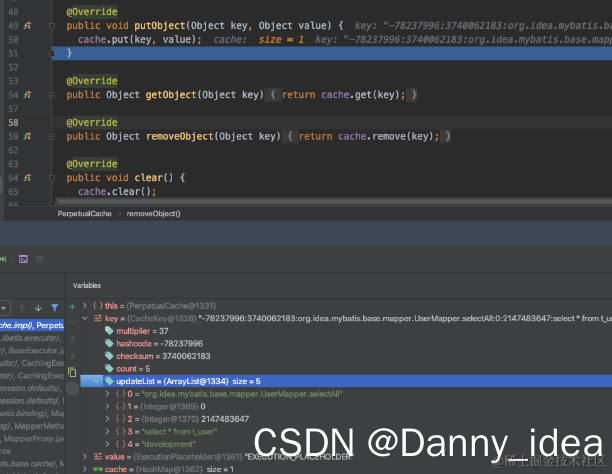612x474 pixels.
Task: Select the 'multiplier = 37' variable row
Action: pyautogui.click(x=346, y=331)
